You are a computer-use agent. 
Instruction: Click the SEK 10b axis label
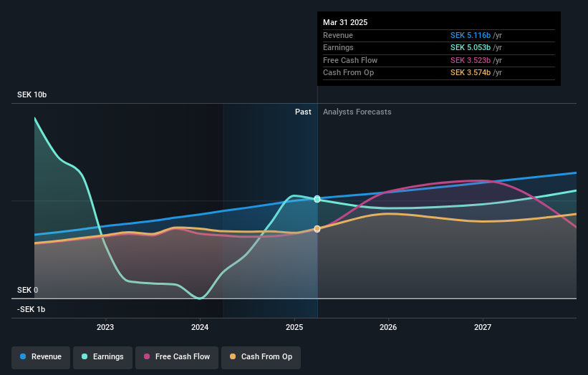(32, 94)
